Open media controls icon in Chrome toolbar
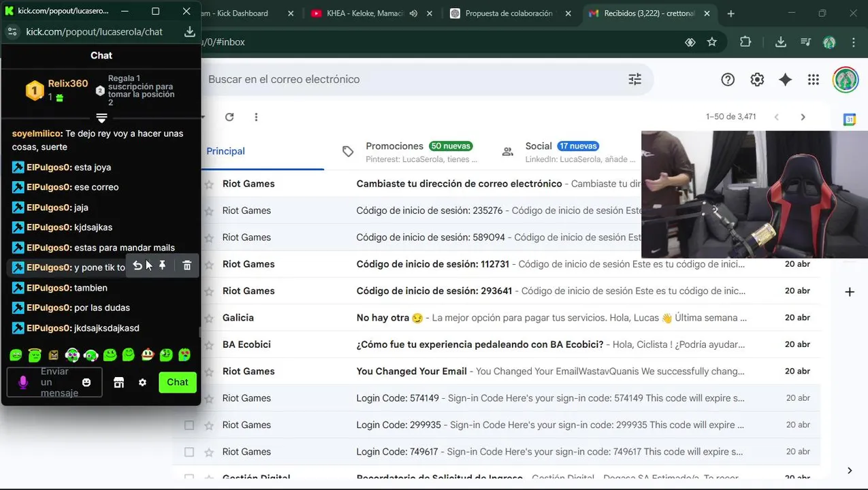 806,42
